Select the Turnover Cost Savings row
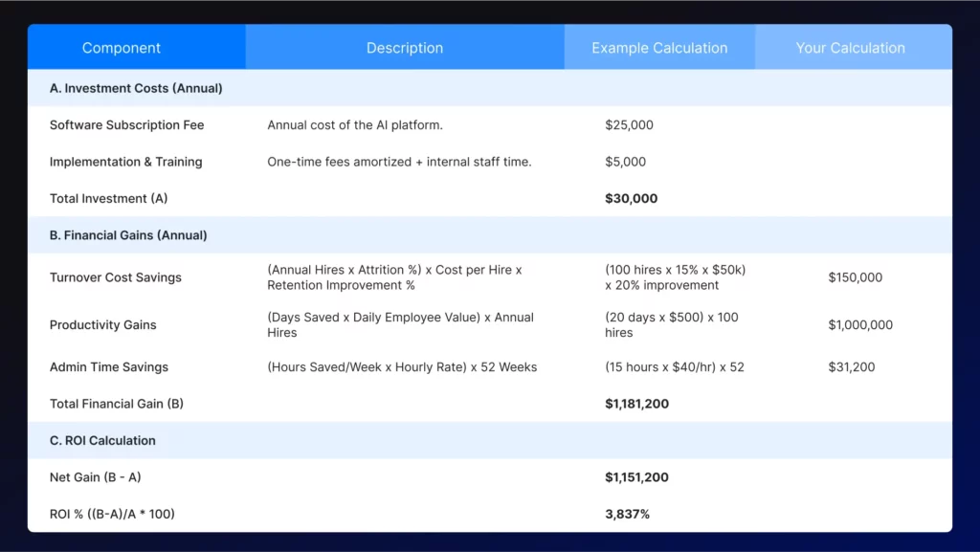The width and height of the screenshot is (980, 552). pyautogui.click(x=115, y=277)
